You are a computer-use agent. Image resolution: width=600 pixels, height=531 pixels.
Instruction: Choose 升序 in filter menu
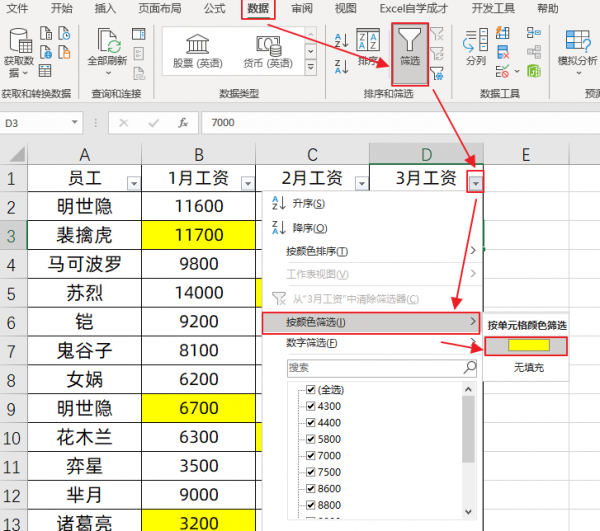point(372,204)
